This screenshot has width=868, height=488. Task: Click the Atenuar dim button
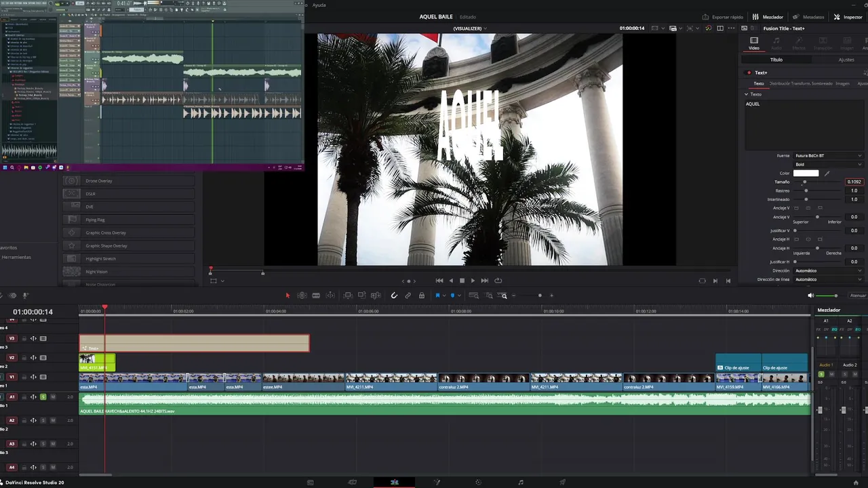point(858,296)
